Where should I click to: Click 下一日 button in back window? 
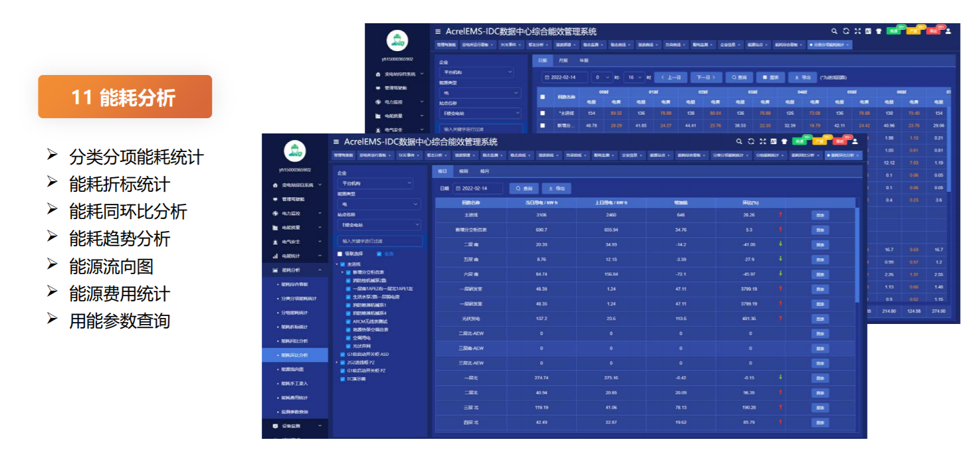[x=706, y=77]
